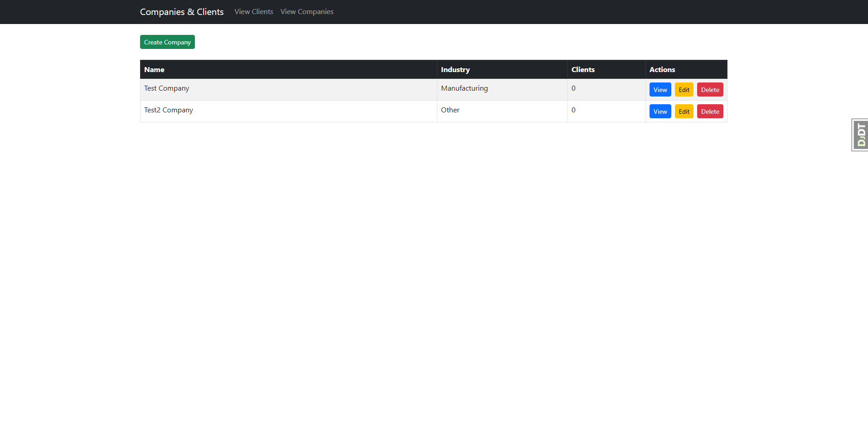Image resolution: width=868 pixels, height=426 pixels.
Task: Select the Name column header
Action: 289,69
